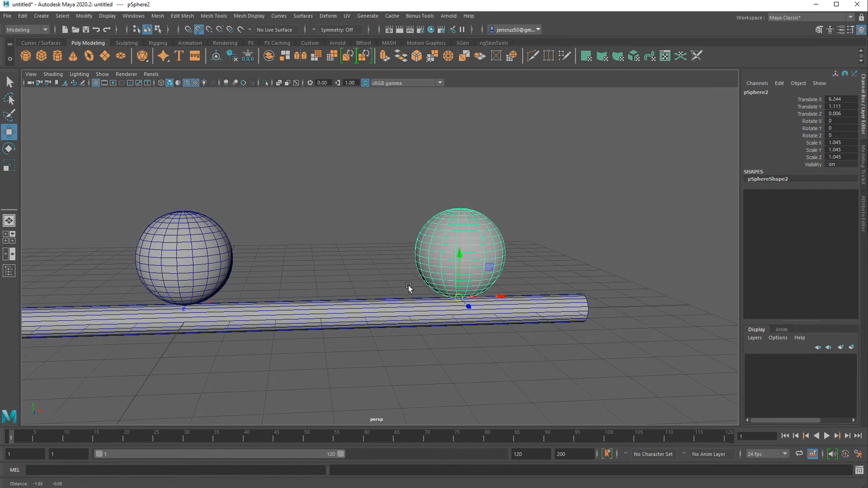Viewport: 868px width, 488px height.
Task: Click the time range slider bar
Action: tap(219, 454)
